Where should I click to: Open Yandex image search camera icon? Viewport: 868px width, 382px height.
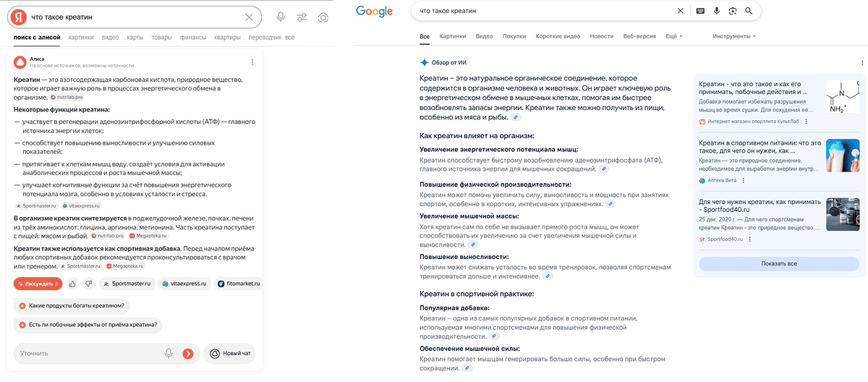pyautogui.click(x=323, y=17)
